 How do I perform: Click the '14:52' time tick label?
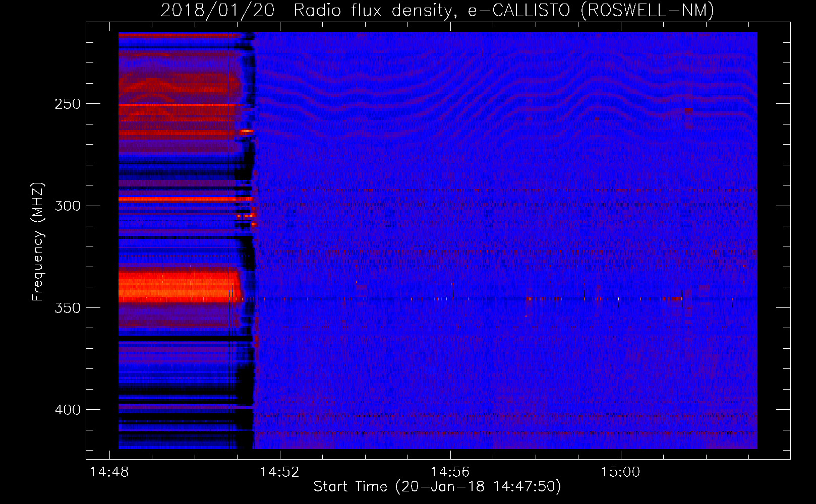(279, 472)
